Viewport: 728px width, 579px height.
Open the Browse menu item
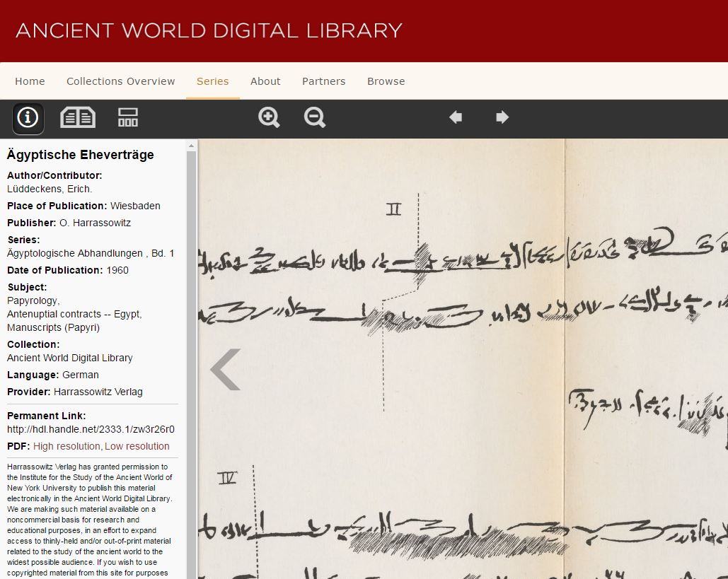click(x=386, y=81)
